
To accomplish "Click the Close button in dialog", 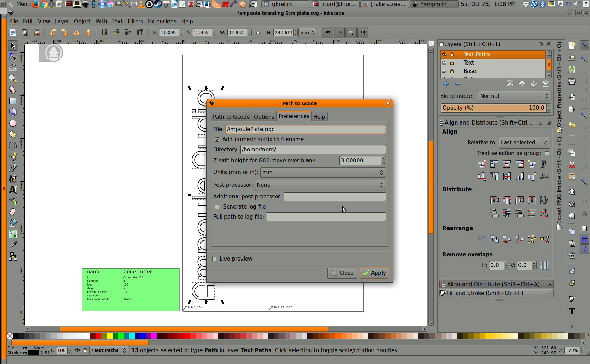I will [x=342, y=273].
